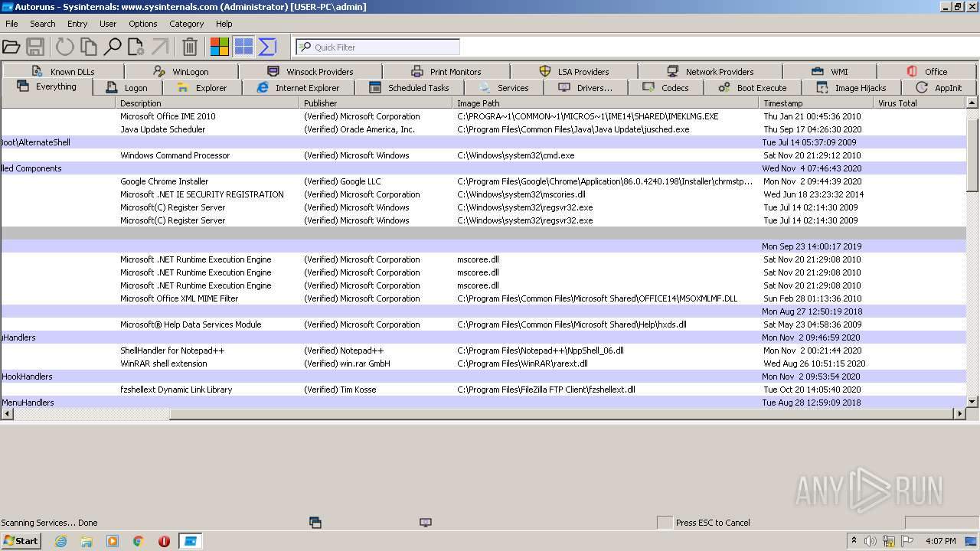The width and height of the screenshot is (980, 551).
Task: Open a saved Autoruns file via folder icon
Action: [11, 47]
